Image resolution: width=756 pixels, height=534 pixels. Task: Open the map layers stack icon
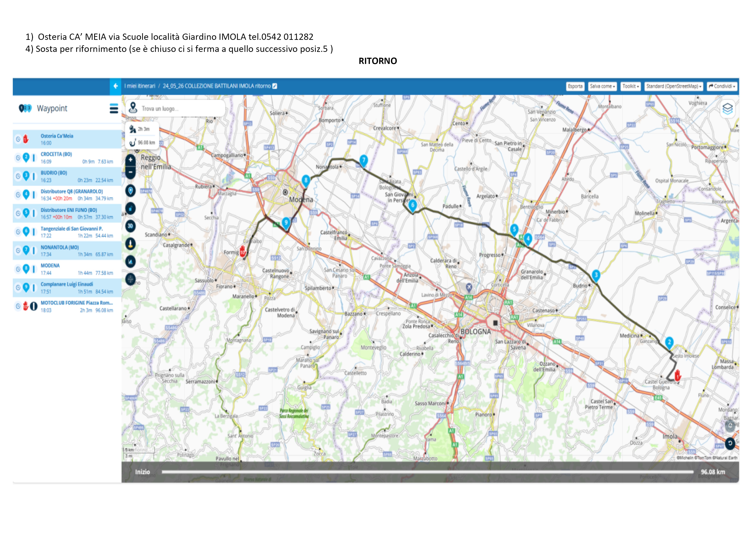click(x=727, y=109)
